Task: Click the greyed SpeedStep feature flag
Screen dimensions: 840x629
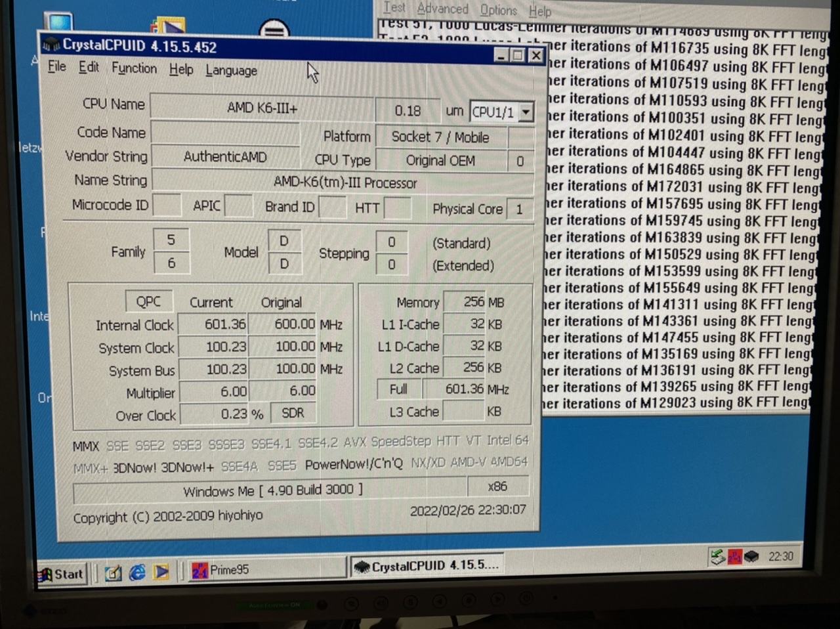Action: 401,441
